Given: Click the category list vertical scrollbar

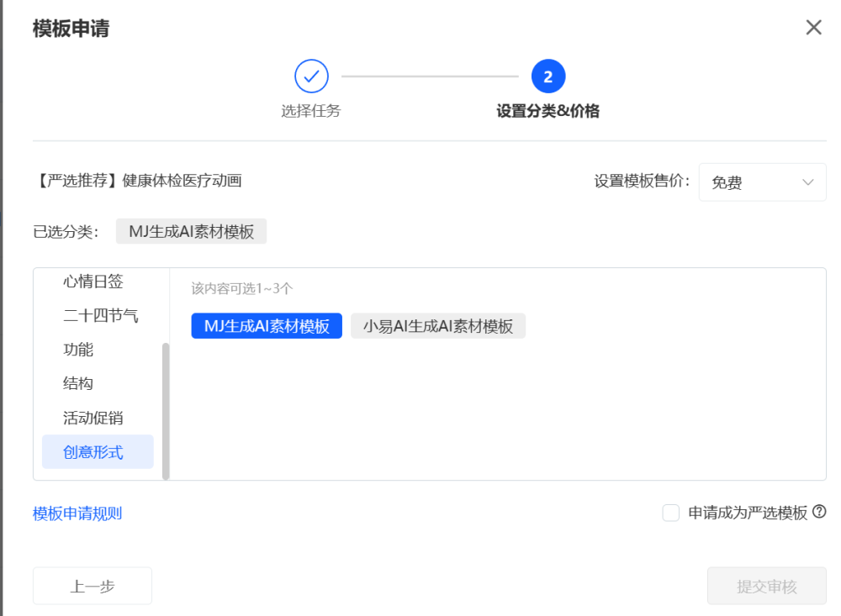Looking at the screenshot, I should click(x=166, y=410).
